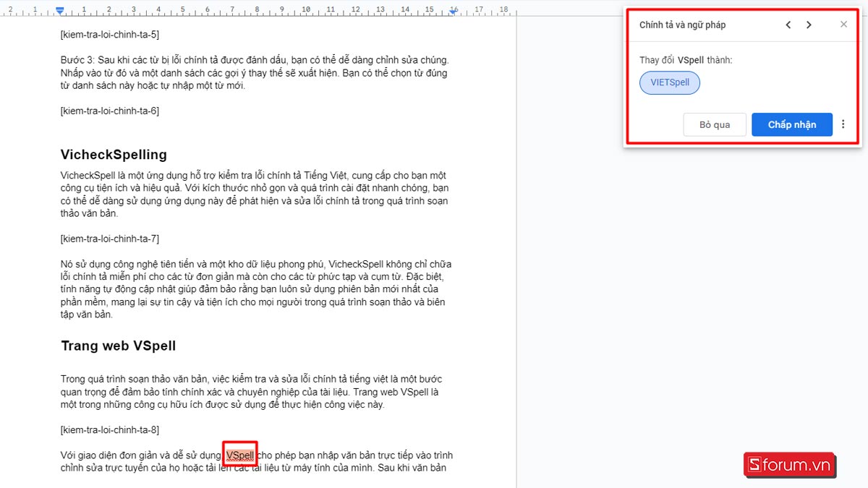Image resolution: width=868 pixels, height=488 pixels.
Task: Close the Chính tả và ngữ pháp panel
Action: (843, 25)
